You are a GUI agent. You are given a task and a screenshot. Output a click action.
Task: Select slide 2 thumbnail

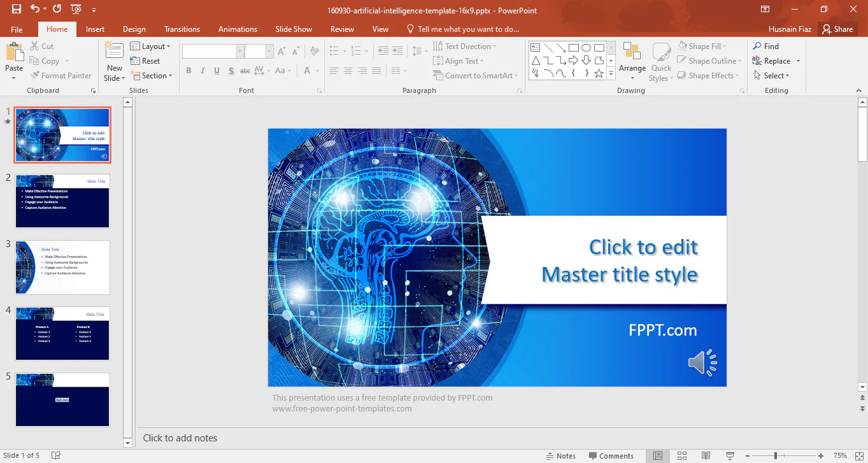point(62,201)
